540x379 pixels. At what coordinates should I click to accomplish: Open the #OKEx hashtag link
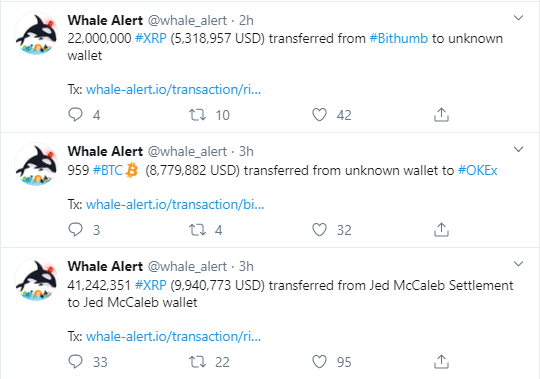477,170
